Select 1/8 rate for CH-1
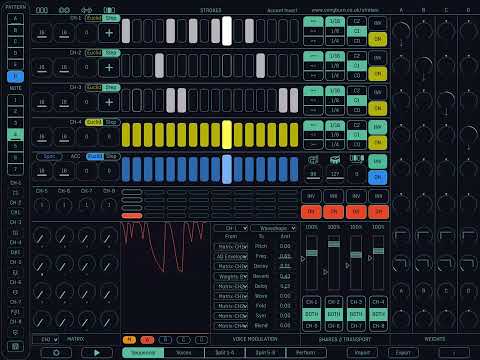Image resolution: width=480 pixels, height=360 pixels. (335, 31)
